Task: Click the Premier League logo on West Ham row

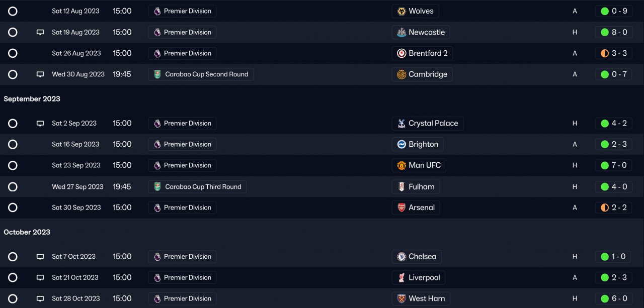Action: (157, 298)
